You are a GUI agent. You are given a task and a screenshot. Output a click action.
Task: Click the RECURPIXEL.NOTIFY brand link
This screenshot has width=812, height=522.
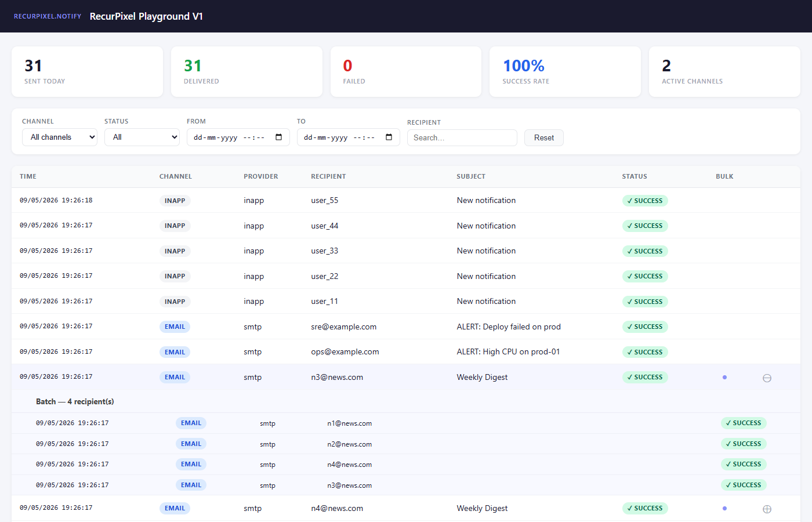pos(48,16)
